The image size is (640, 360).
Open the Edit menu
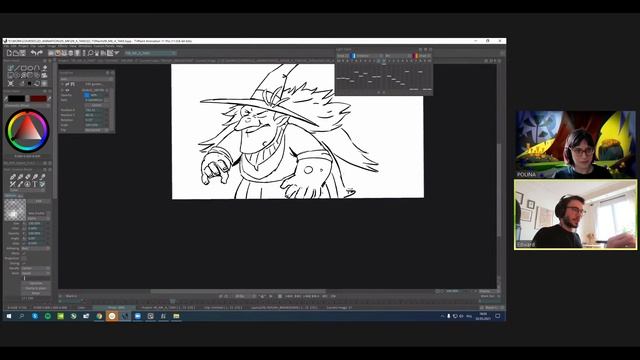tap(13, 46)
